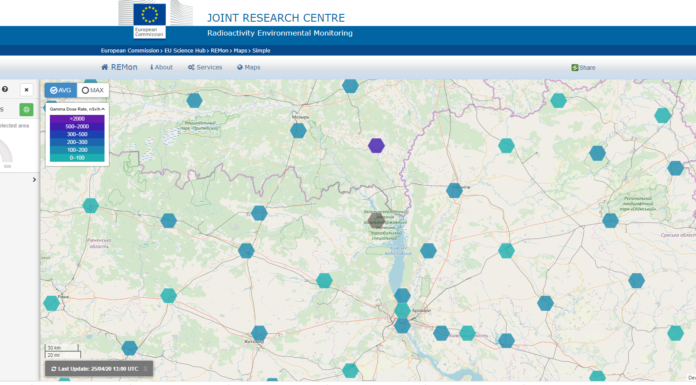Click the European Commission logo

point(150,20)
